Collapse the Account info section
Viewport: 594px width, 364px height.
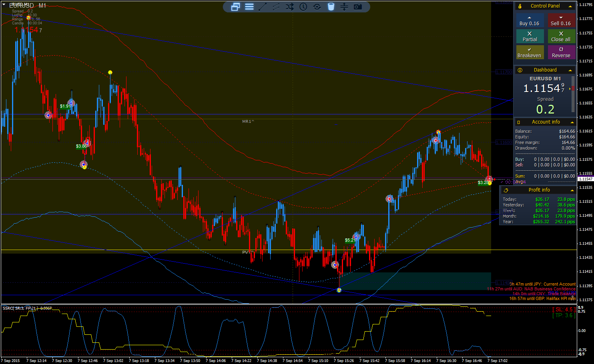[x=572, y=122]
